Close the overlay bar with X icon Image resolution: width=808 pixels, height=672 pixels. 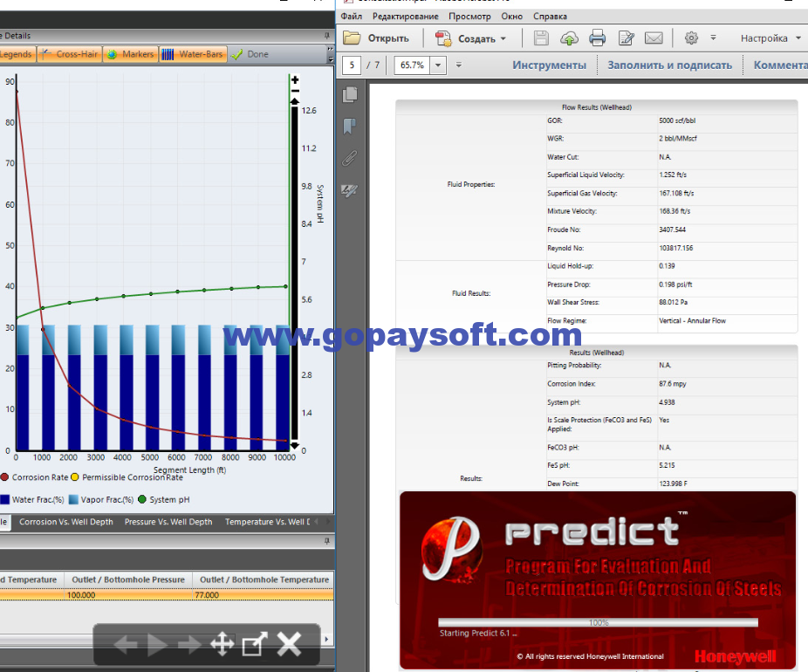[289, 644]
